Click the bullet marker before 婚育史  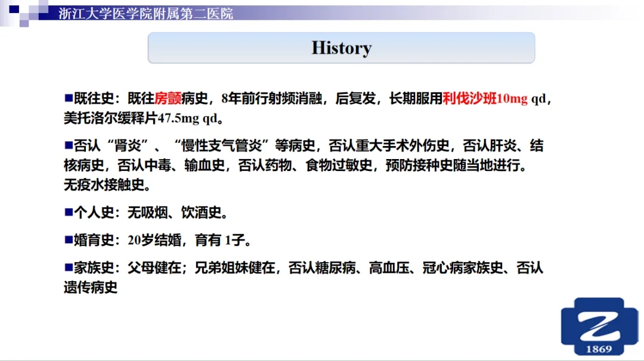(68, 239)
